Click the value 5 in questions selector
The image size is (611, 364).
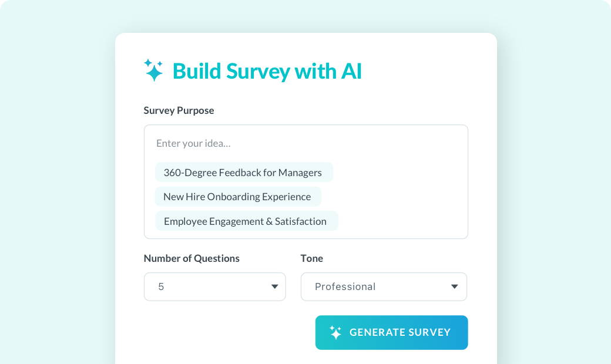(x=161, y=287)
